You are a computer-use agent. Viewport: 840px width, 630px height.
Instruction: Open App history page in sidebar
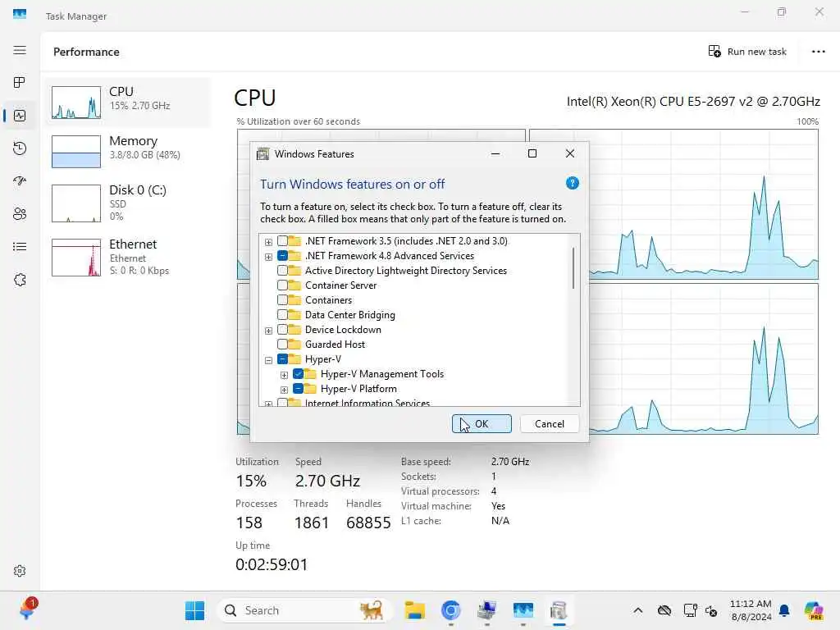coord(20,148)
